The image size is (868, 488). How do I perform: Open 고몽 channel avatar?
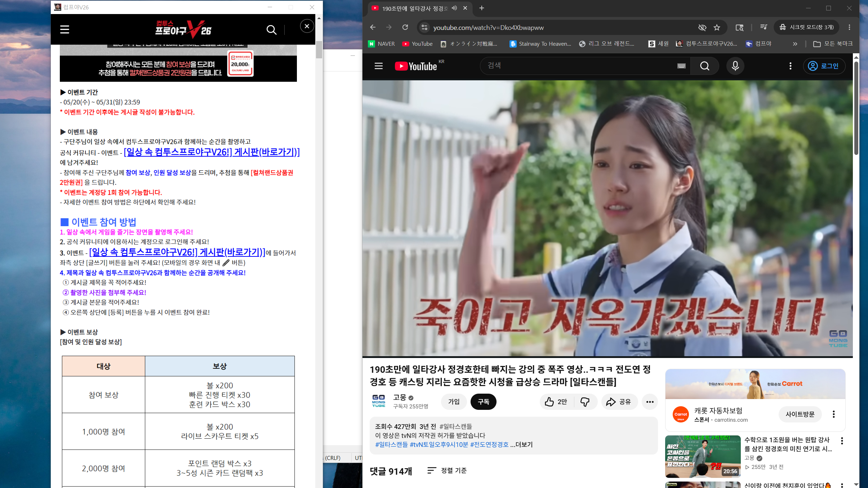378,401
